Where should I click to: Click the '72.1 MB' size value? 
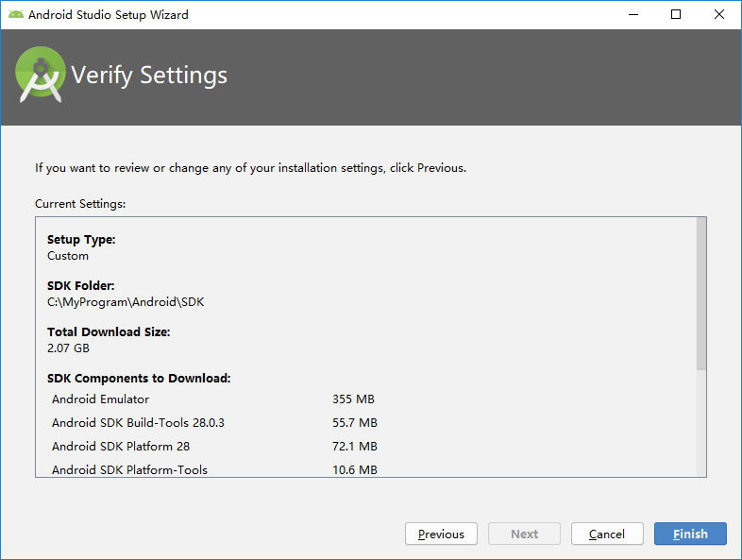click(354, 447)
